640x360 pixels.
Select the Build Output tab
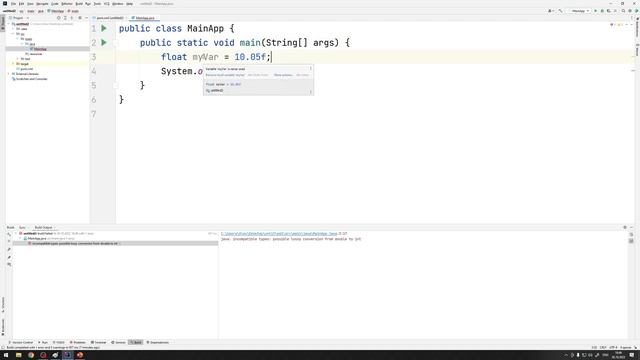coord(43,227)
